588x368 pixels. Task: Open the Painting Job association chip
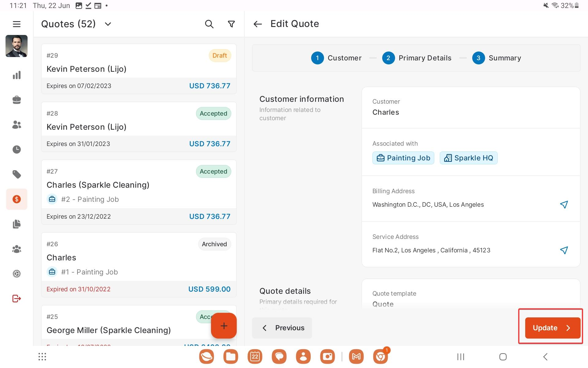coord(403,158)
